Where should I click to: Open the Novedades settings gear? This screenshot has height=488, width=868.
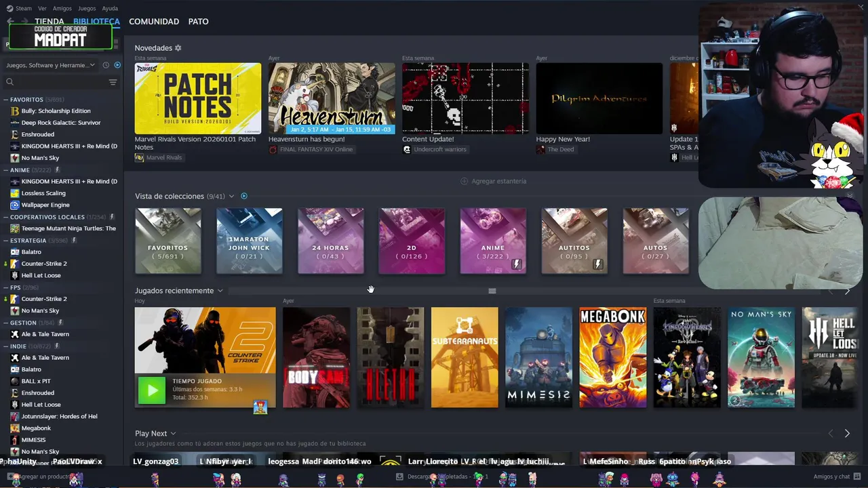[178, 48]
